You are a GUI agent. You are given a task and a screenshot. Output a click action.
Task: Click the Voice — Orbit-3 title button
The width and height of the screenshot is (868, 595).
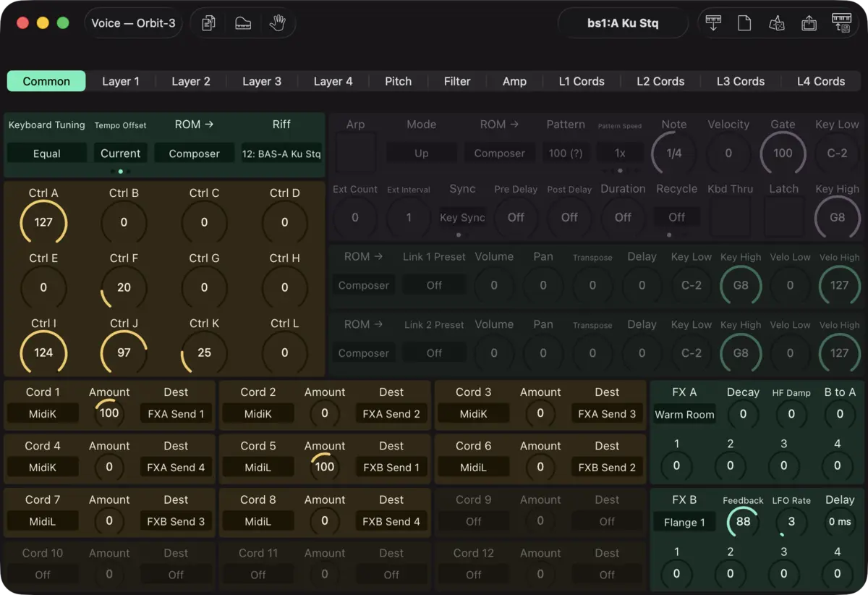[133, 23]
